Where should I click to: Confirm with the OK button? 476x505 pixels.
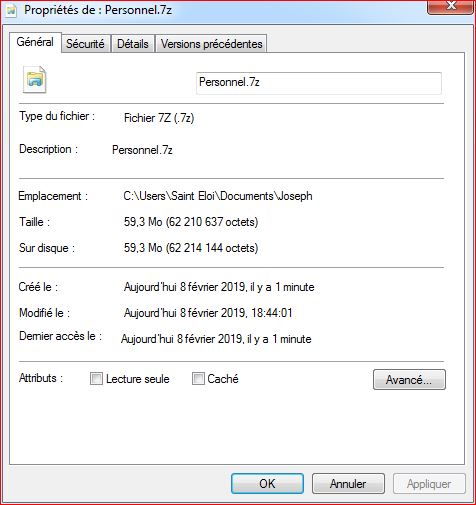[267, 484]
